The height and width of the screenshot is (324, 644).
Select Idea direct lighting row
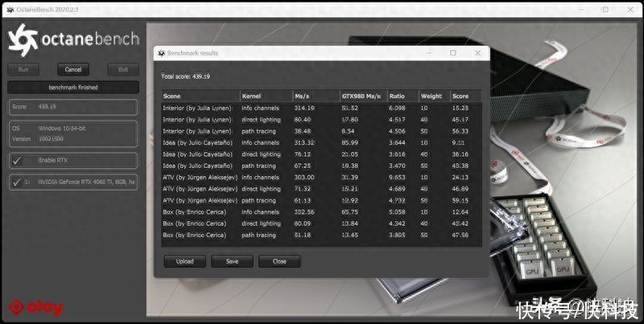pyautogui.click(x=321, y=154)
